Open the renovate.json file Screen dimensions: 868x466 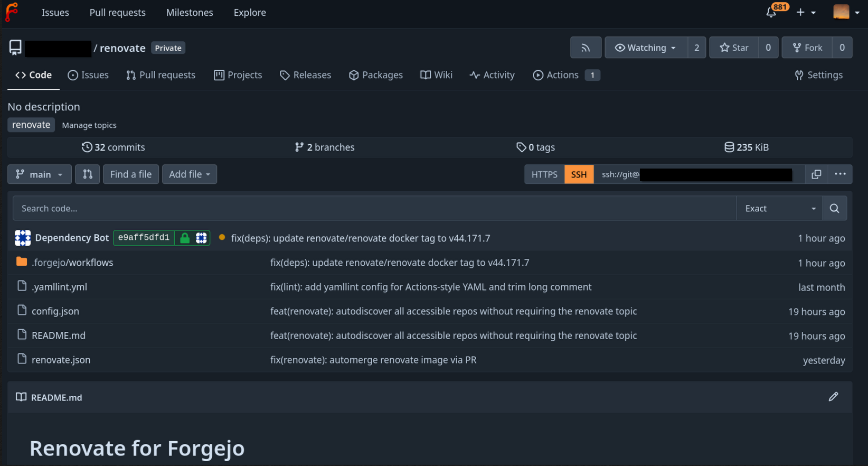click(61, 360)
